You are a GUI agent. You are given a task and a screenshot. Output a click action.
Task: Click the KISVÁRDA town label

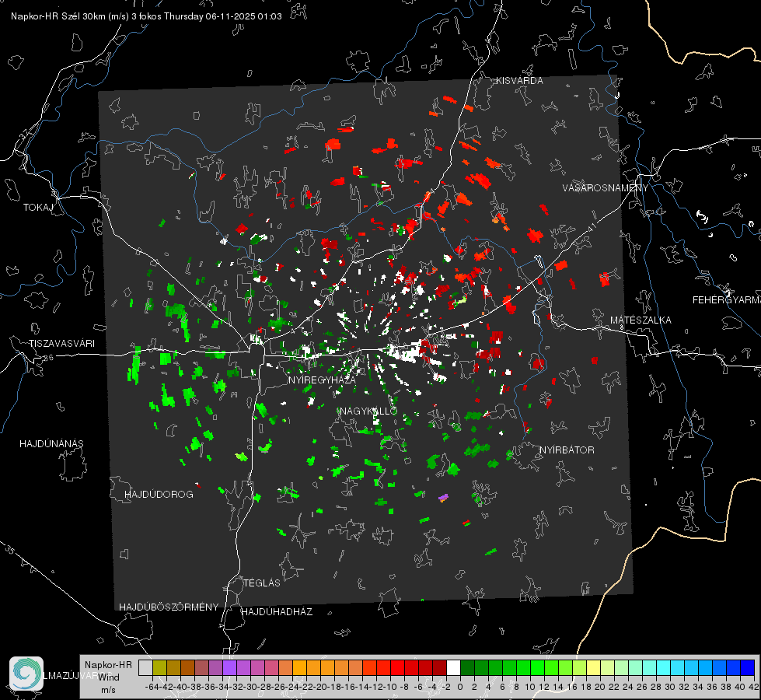point(519,81)
